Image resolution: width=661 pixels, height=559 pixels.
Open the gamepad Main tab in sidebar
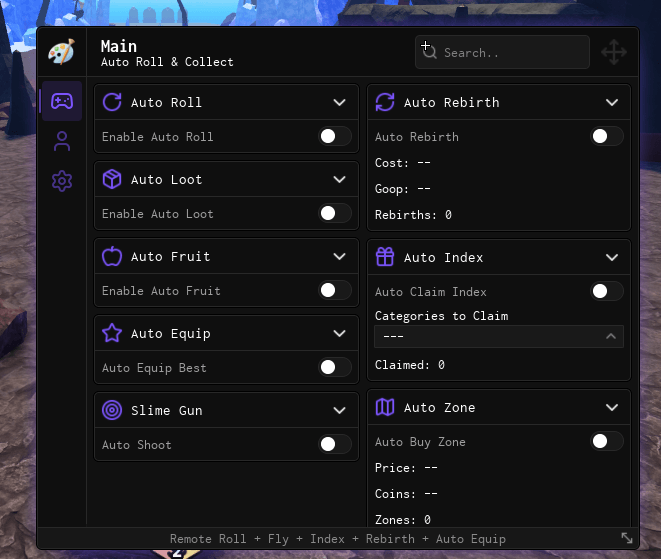[x=62, y=101]
